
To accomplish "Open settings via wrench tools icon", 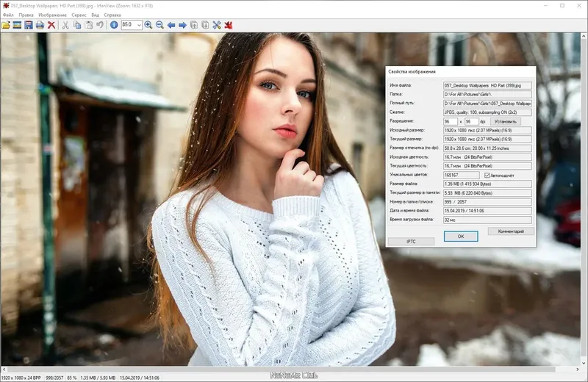I will (217, 25).
